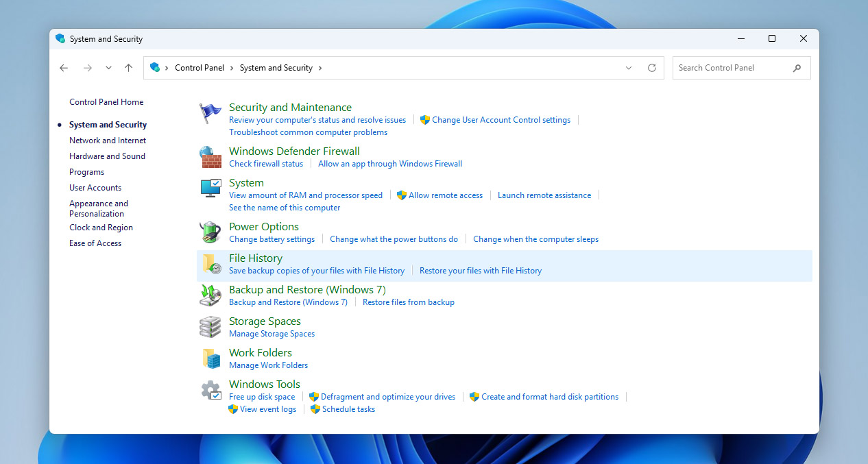Image resolution: width=868 pixels, height=464 pixels.
Task: Open Restore your files with File History
Action: pos(481,271)
